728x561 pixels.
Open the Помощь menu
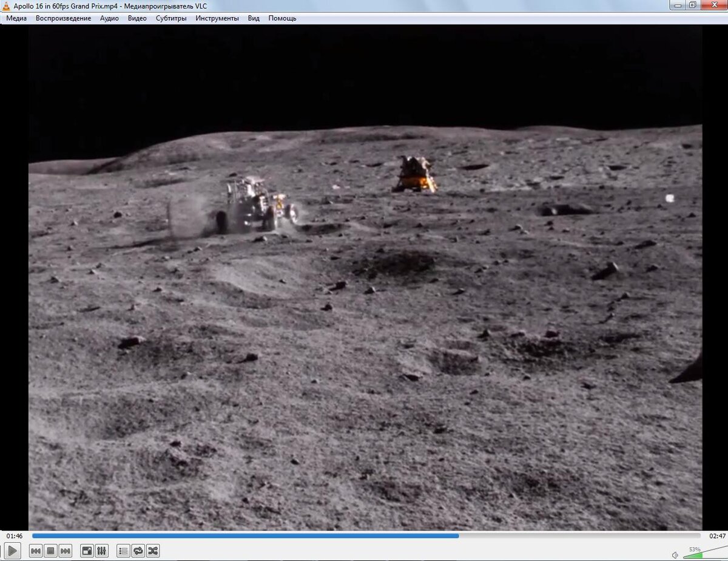pyautogui.click(x=283, y=18)
